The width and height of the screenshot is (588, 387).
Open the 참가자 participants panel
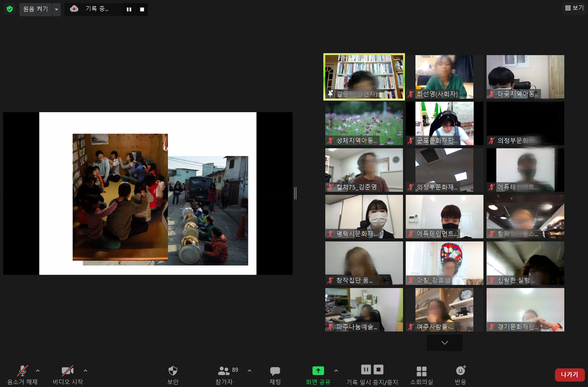(224, 371)
